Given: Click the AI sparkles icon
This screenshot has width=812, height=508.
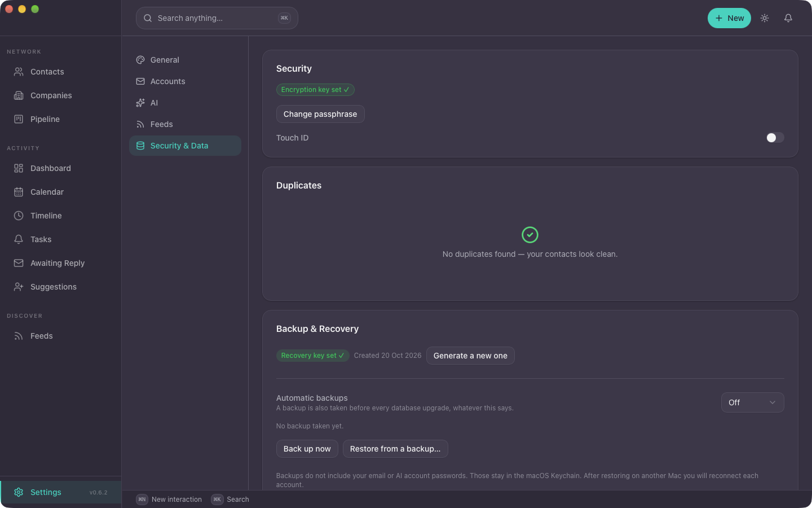Looking at the screenshot, I should pos(140,103).
